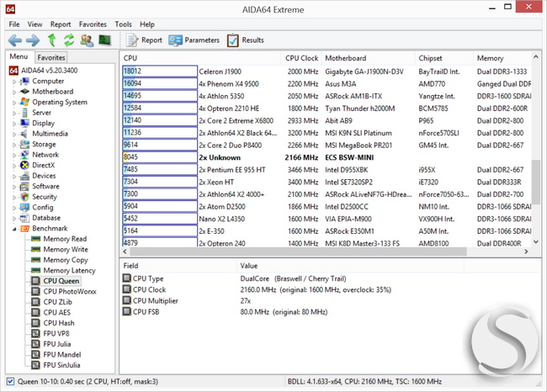Select FPU VP8 benchmark
The height and width of the screenshot is (392, 547).
(56, 333)
